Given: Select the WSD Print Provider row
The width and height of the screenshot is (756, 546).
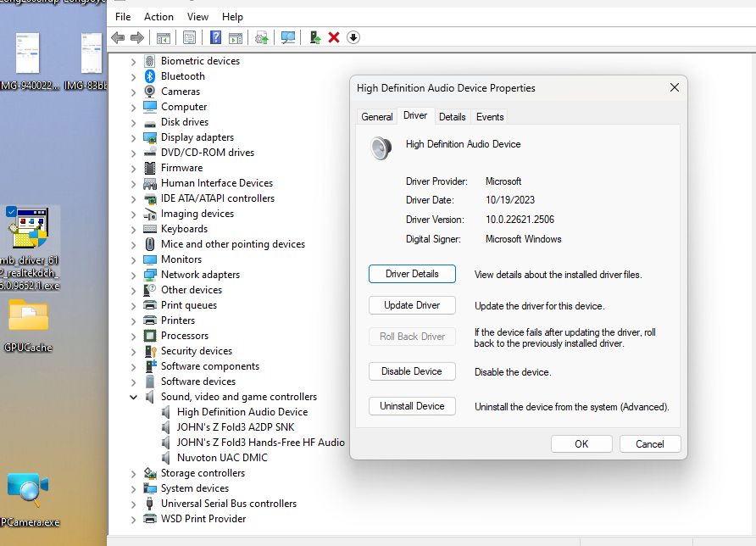Looking at the screenshot, I should (x=203, y=519).
